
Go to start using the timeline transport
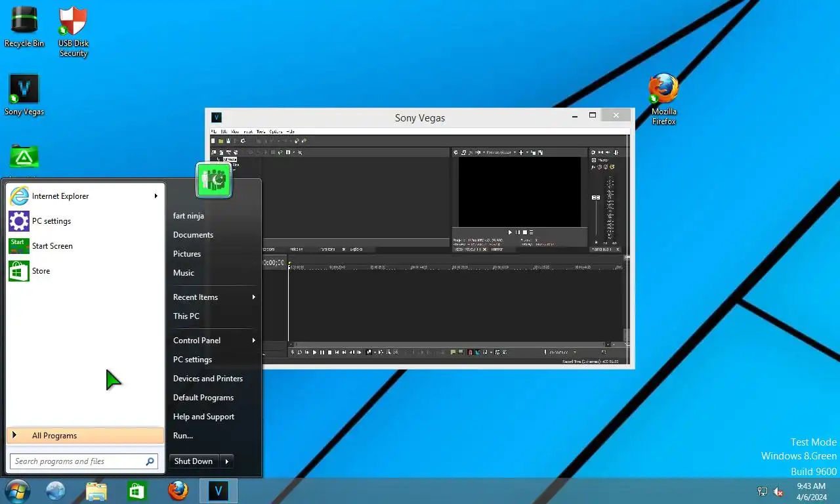click(337, 352)
